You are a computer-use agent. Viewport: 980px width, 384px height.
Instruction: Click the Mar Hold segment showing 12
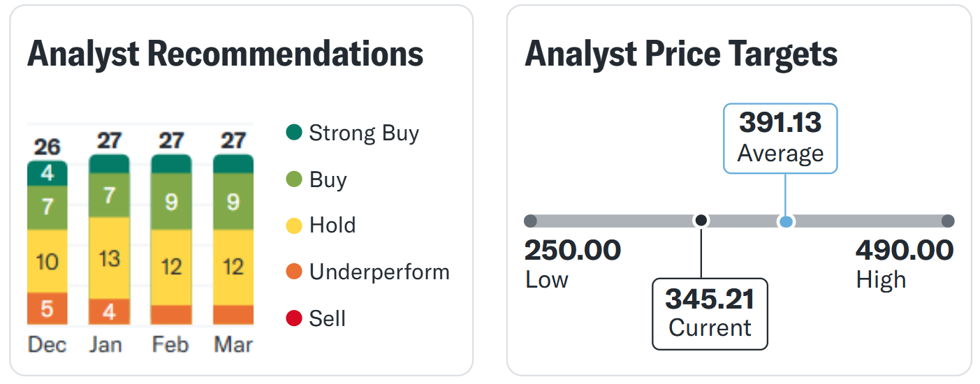(233, 267)
